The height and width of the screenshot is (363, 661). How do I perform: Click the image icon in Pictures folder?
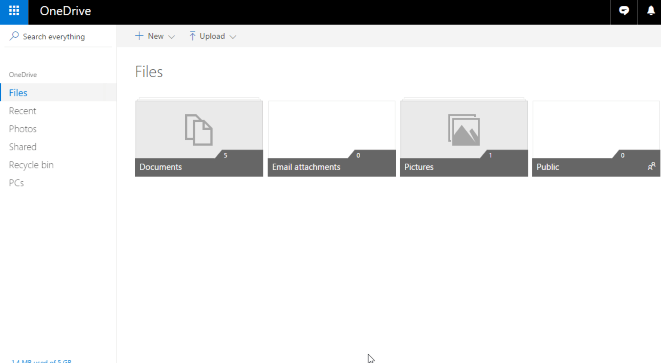pos(464,130)
